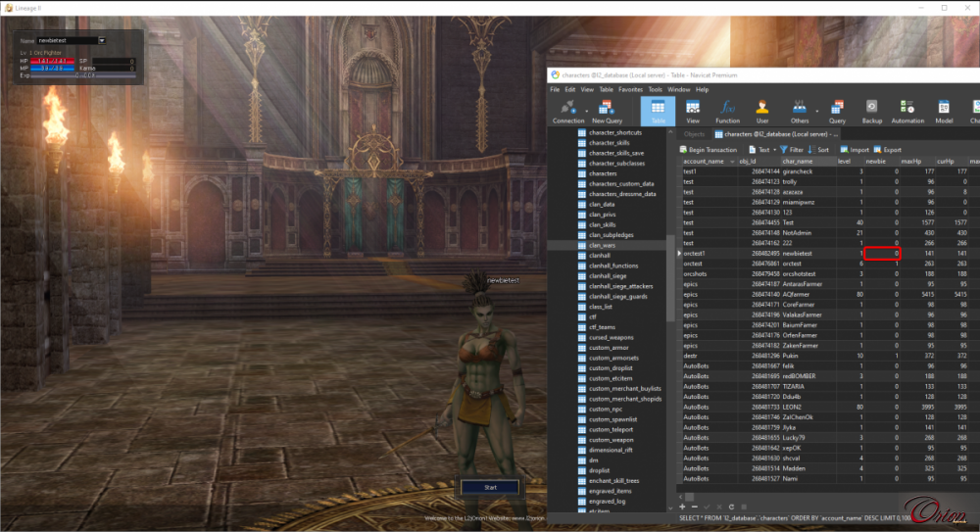
Task: Click the Others toolbar icon
Action: coord(800,112)
